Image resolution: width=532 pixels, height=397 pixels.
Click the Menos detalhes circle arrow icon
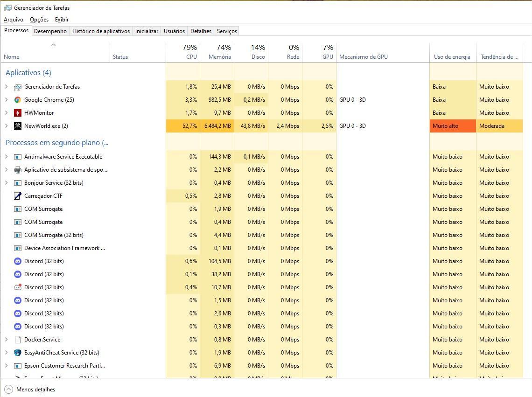click(x=8, y=389)
